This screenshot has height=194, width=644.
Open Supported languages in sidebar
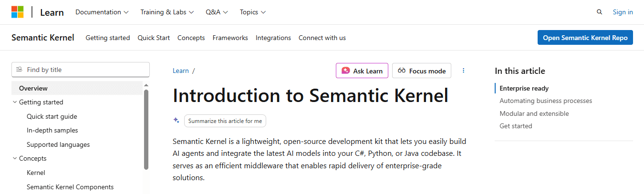pos(58,144)
